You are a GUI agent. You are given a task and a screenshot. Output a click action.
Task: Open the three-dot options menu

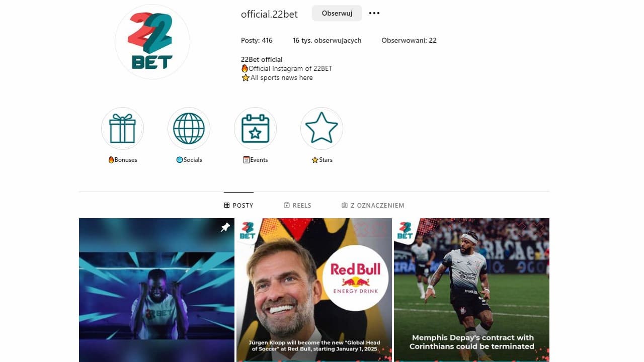click(374, 13)
